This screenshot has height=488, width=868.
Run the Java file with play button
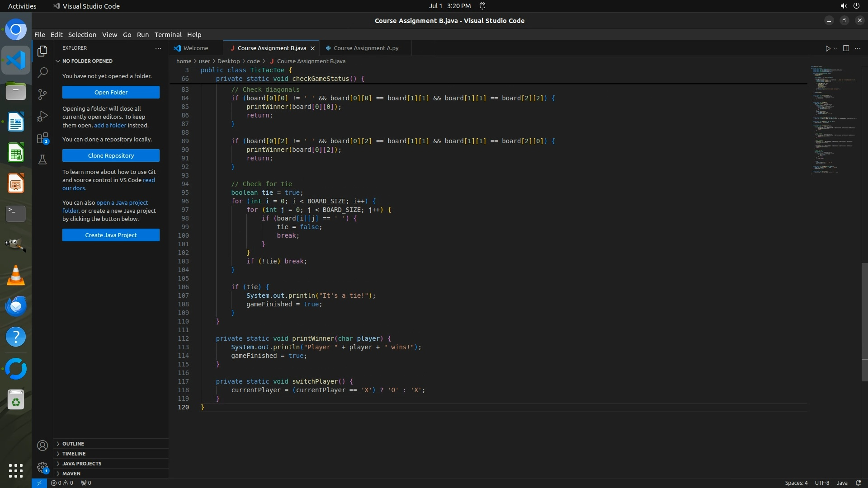[827, 48]
